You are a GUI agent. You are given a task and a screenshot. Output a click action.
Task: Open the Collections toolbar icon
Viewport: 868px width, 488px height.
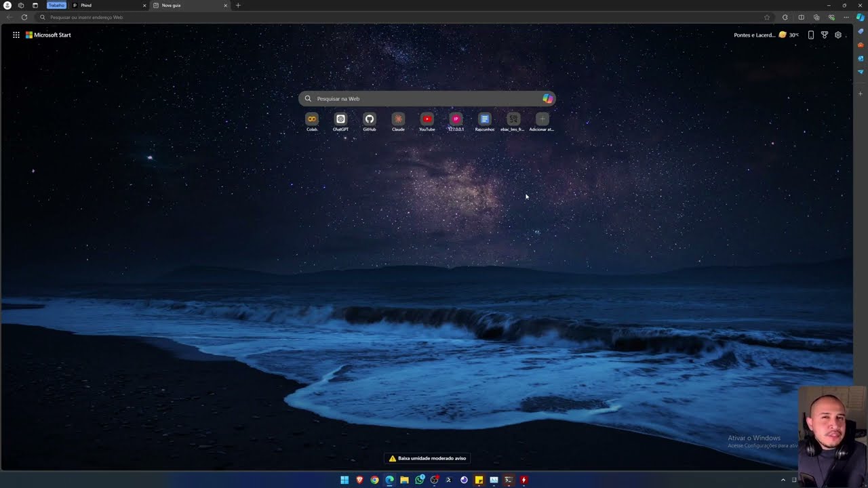816,17
